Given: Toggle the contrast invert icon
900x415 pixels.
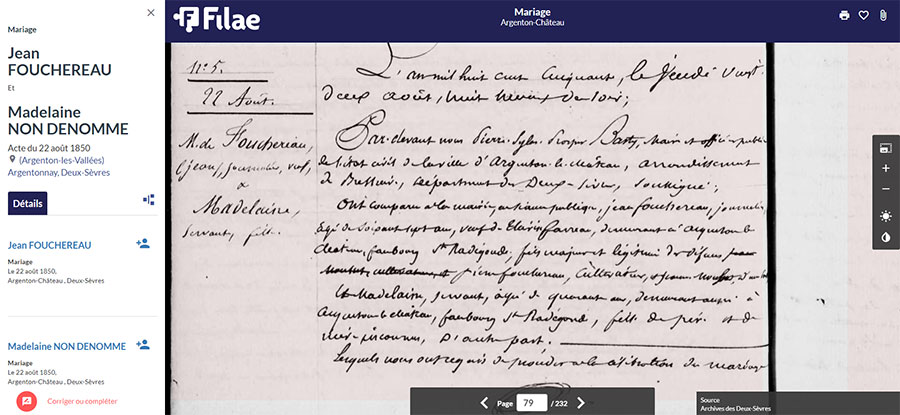Looking at the screenshot, I should tap(886, 237).
